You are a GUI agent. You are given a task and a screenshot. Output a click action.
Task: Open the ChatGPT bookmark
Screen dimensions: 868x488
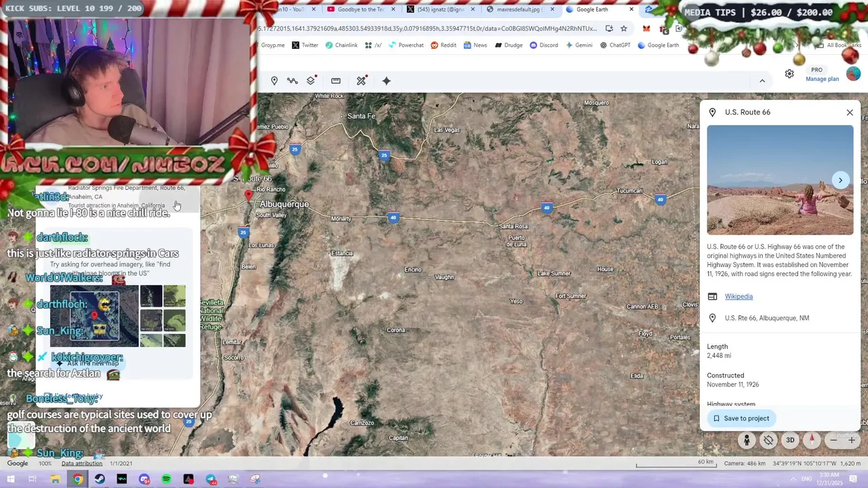pyautogui.click(x=615, y=45)
